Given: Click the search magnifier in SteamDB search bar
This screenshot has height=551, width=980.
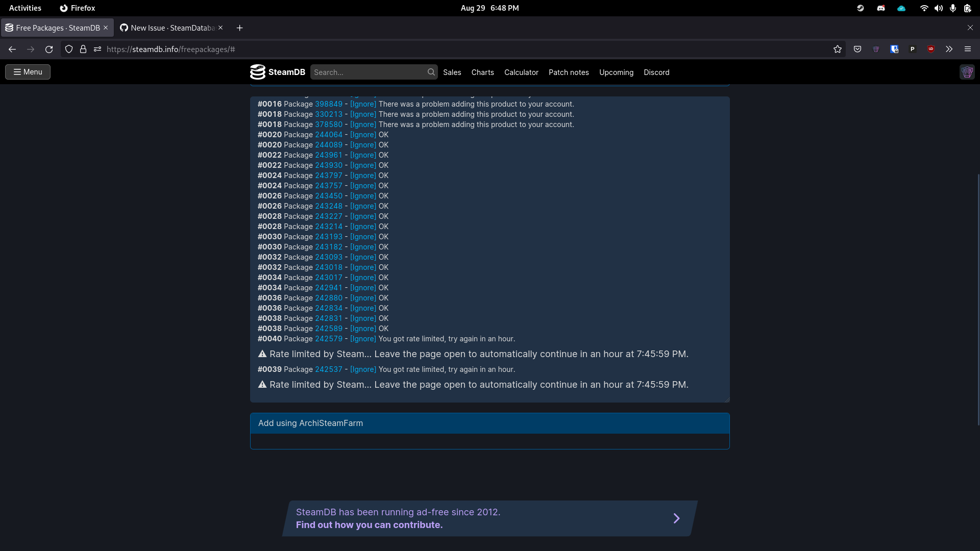Looking at the screenshot, I should 431,72.
